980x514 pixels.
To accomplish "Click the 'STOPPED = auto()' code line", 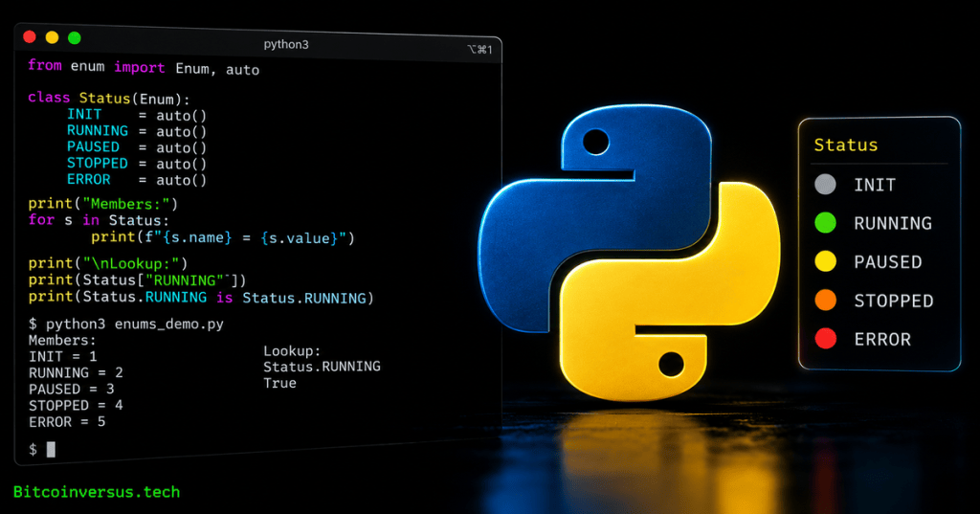I will [137, 164].
